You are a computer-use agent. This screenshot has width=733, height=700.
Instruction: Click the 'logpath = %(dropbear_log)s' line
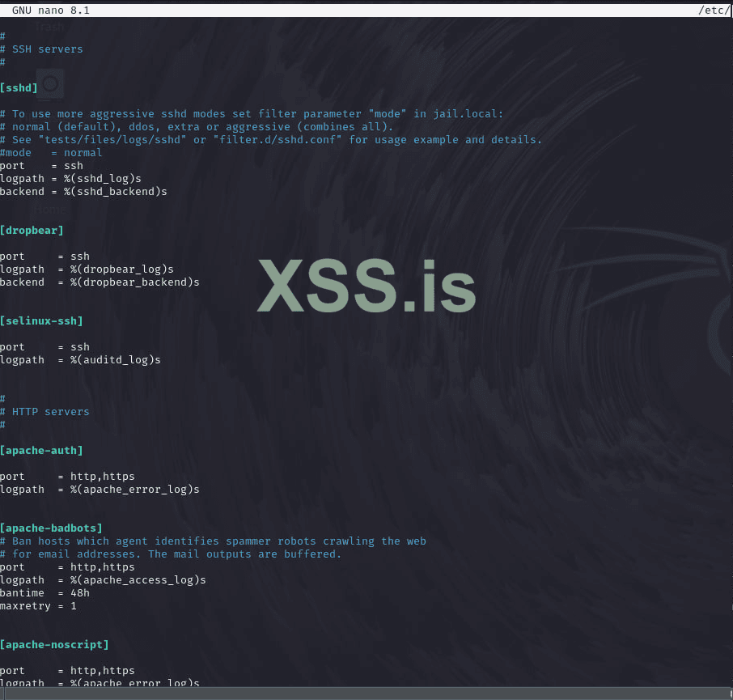pyautogui.click(x=87, y=269)
